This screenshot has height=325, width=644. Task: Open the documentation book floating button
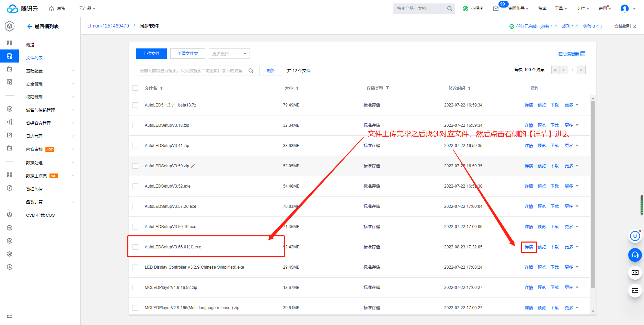pyautogui.click(x=635, y=273)
